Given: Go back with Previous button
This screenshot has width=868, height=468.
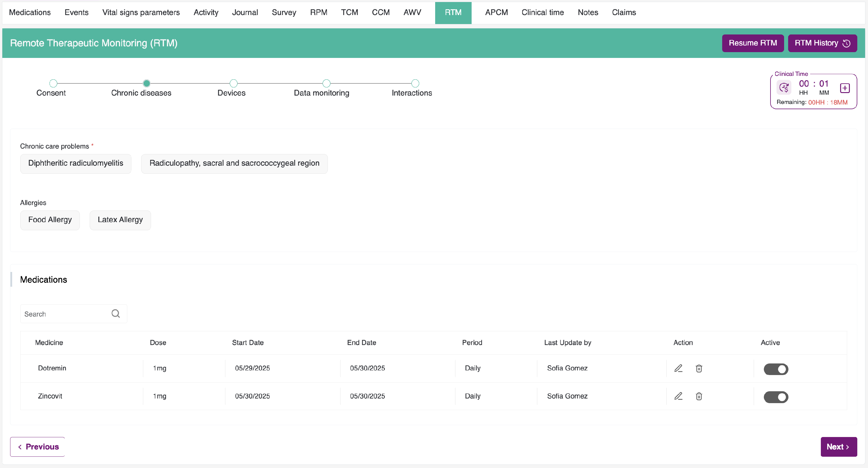Looking at the screenshot, I should click(38, 447).
